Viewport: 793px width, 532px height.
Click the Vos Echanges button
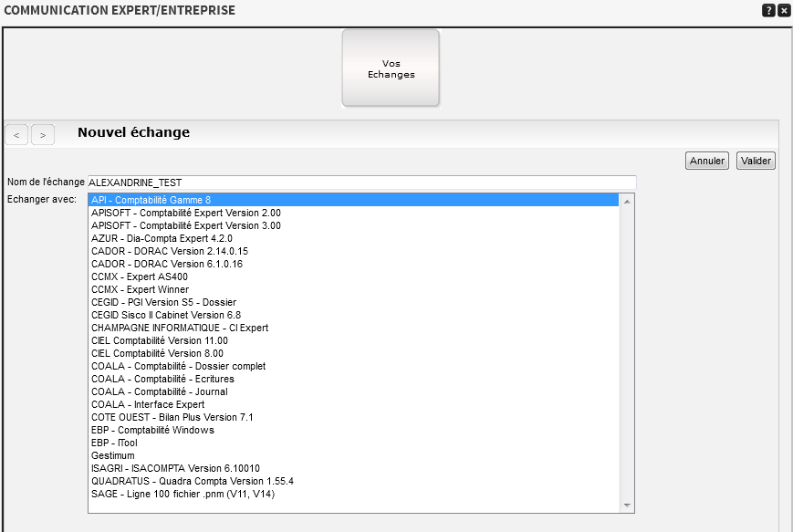[x=391, y=68]
